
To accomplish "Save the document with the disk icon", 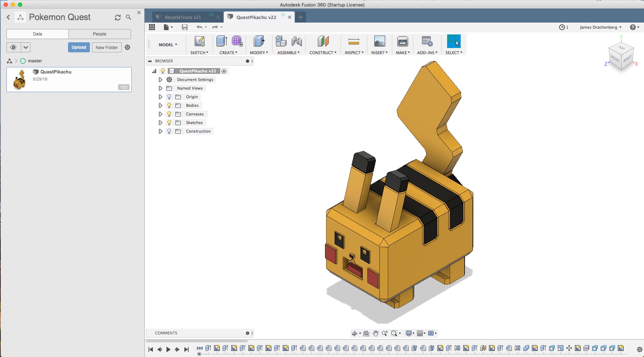I will (x=185, y=27).
